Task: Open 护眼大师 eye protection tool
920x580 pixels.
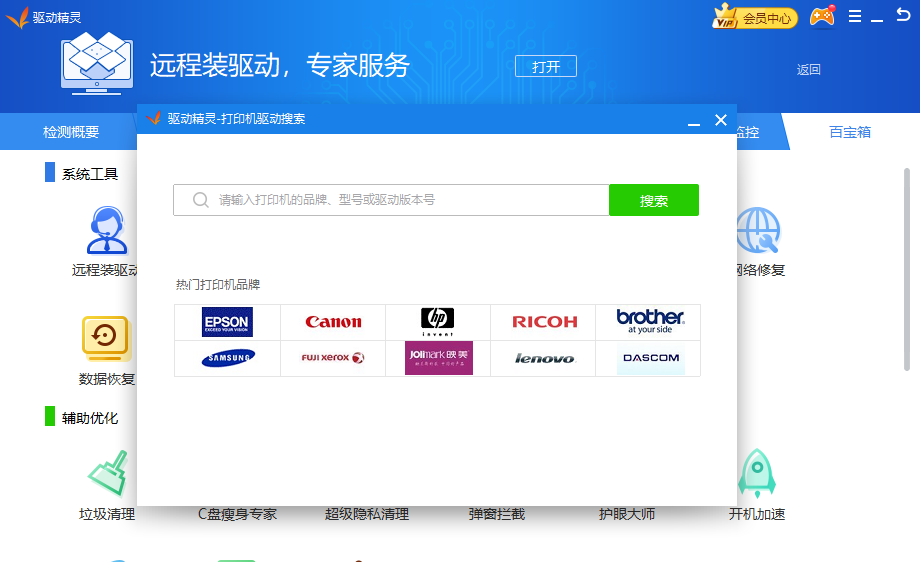Action: click(627, 514)
